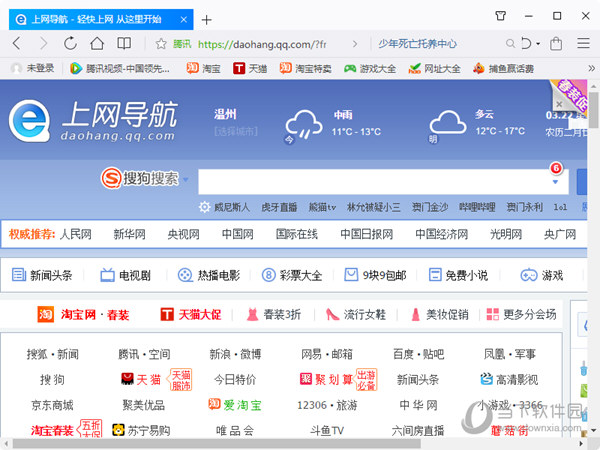Open 网址大全 bookmark

click(434, 69)
